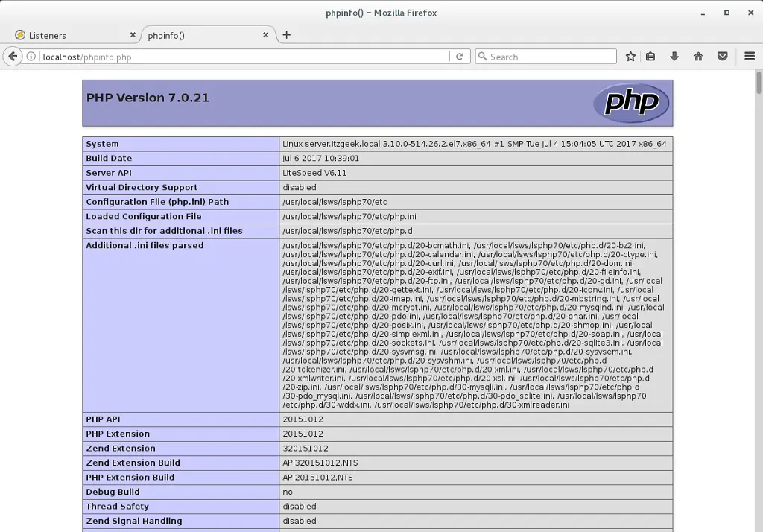Click the vertical page scrollbar thumb
This screenshot has height=532, width=763.
(759, 81)
